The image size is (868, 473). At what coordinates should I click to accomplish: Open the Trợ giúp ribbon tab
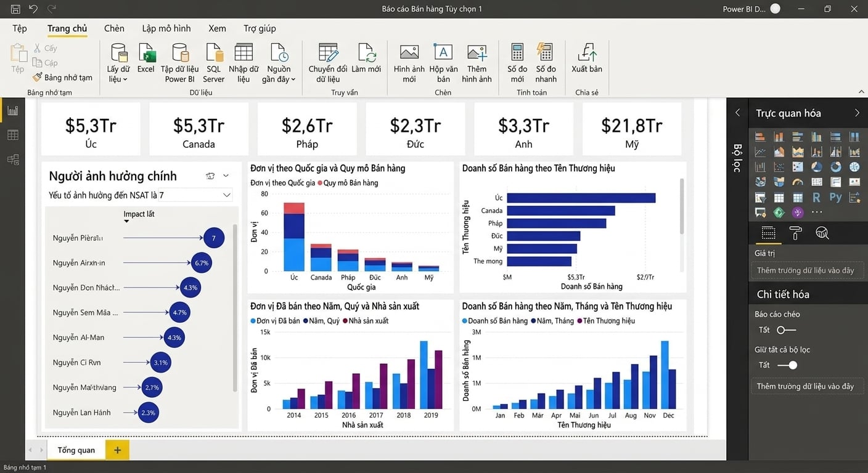[x=260, y=28]
